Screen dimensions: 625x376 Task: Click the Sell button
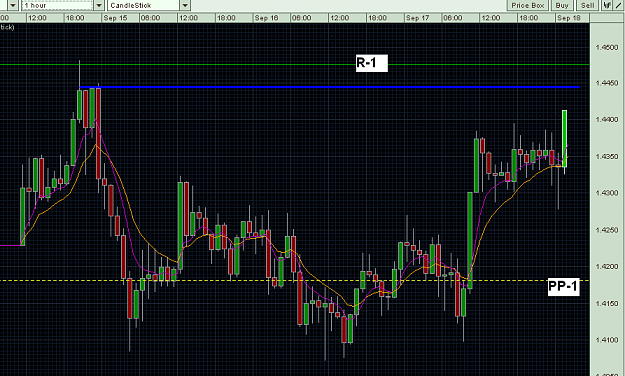point(588,5)
